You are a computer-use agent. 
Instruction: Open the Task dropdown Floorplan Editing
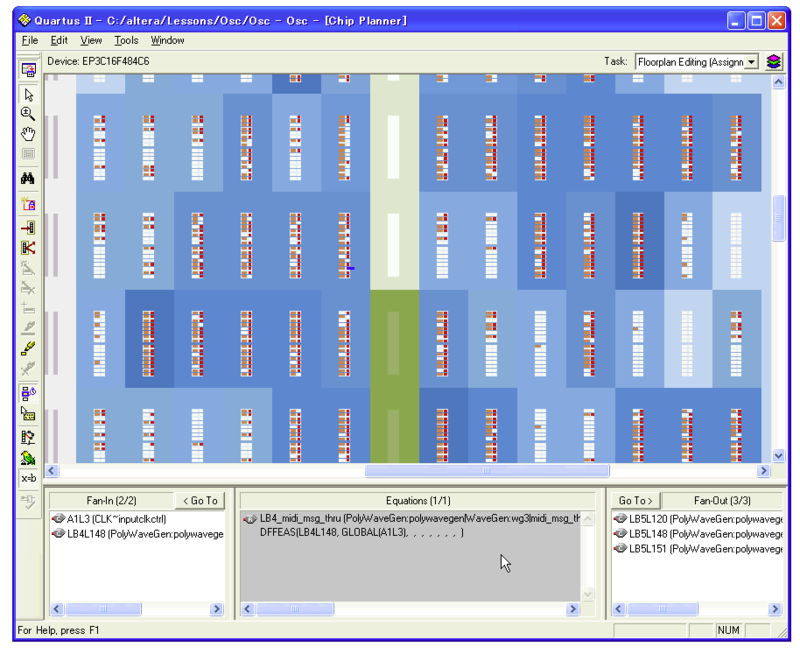pos(696,62)
